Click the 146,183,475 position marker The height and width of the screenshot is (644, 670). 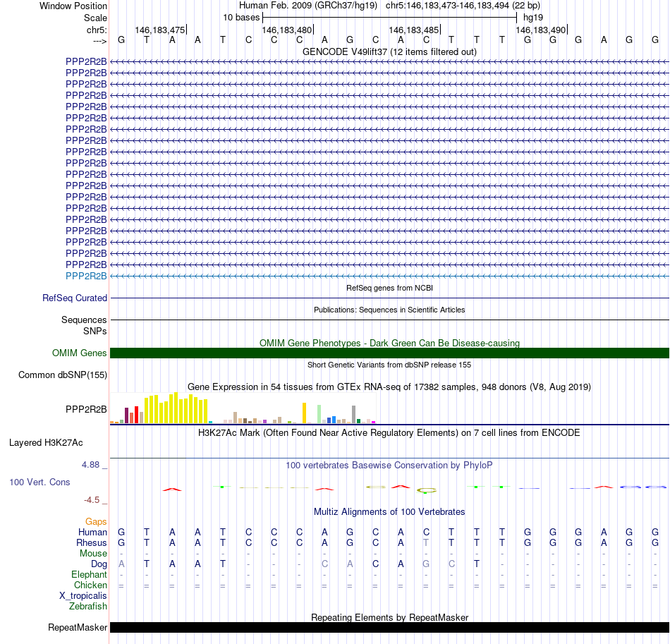(160, 30)
